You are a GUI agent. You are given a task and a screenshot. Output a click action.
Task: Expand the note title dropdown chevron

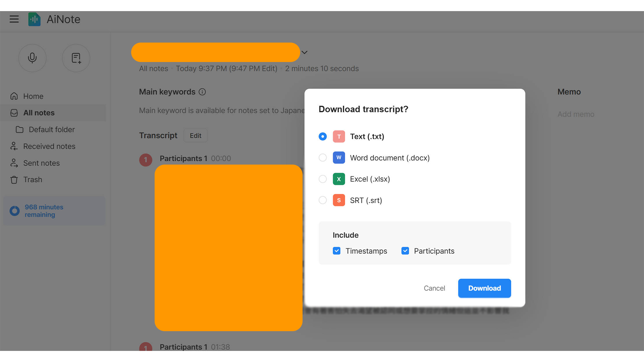point(305,52)
